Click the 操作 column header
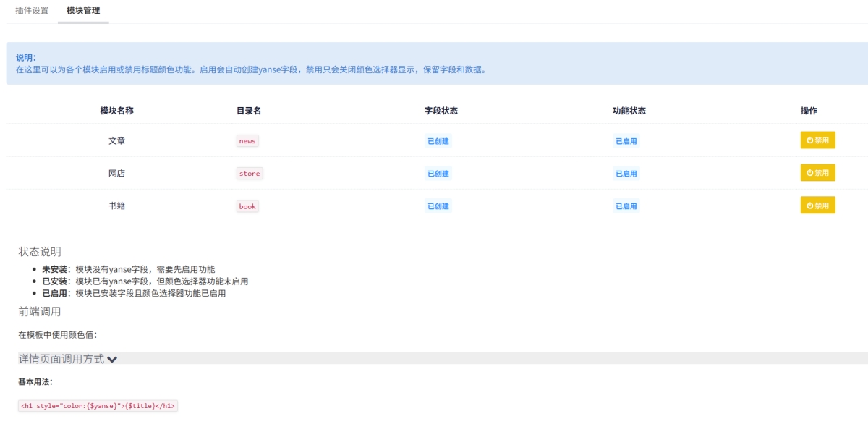Viewport: 868px width, 432px height. pos(809,111)
